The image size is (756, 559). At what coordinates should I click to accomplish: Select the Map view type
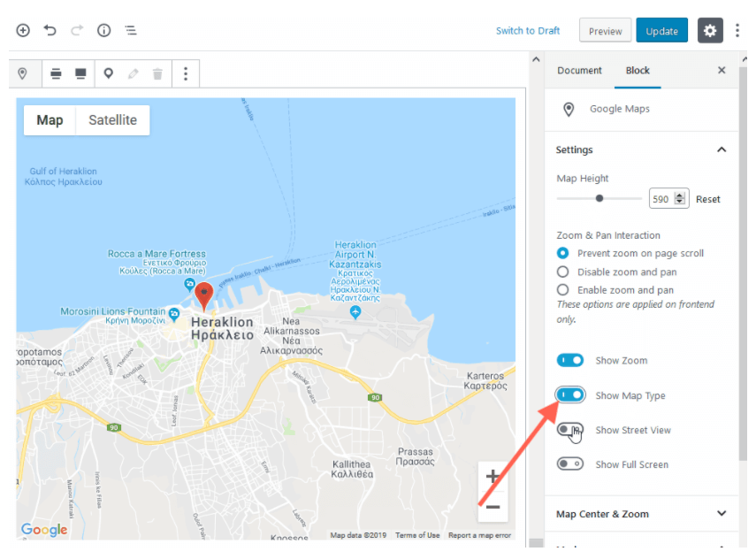[x=50, y=120]
